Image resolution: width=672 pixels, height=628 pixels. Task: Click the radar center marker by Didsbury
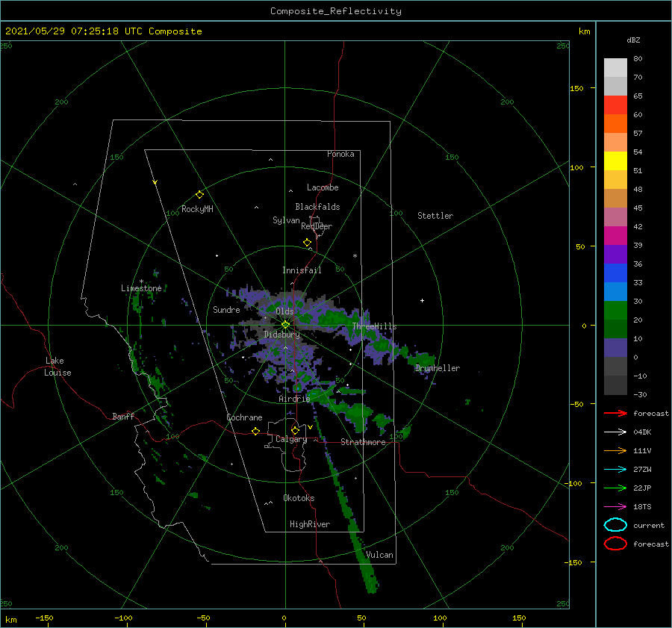pyautogui.click(x=285, y=325)
